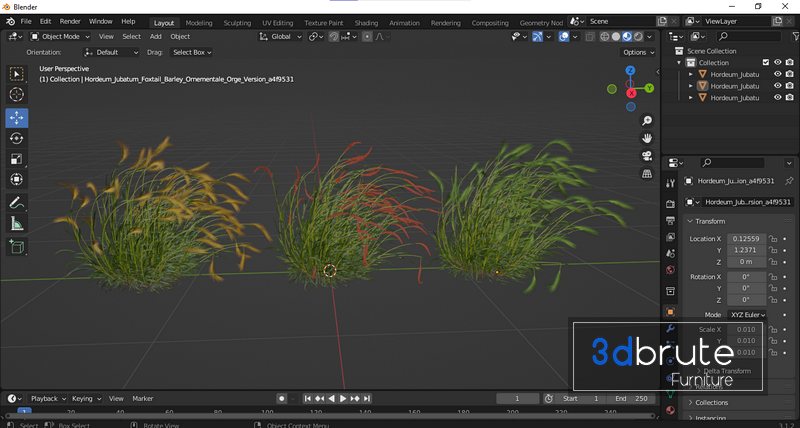Toggle viewport gizmos display
Screen dimensions: 800x428
(537, 37)
